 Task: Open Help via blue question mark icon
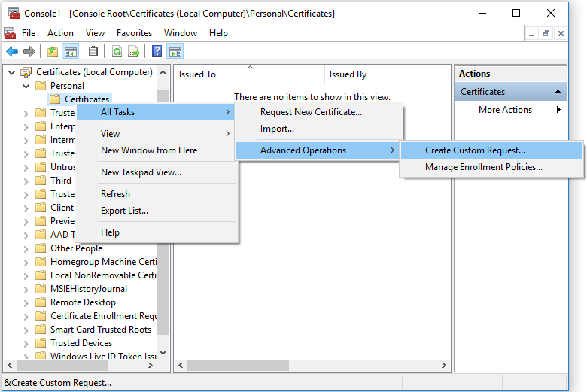click(157, 51)
